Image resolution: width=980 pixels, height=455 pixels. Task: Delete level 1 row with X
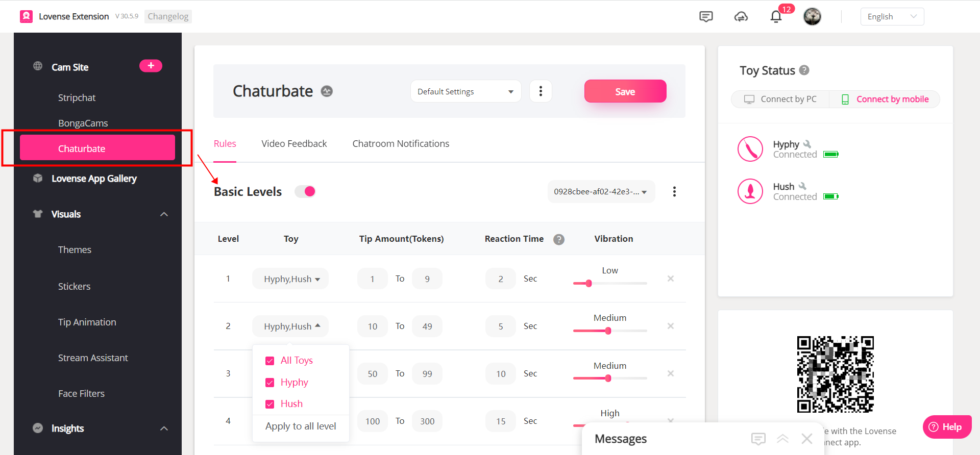pos(671,279)
